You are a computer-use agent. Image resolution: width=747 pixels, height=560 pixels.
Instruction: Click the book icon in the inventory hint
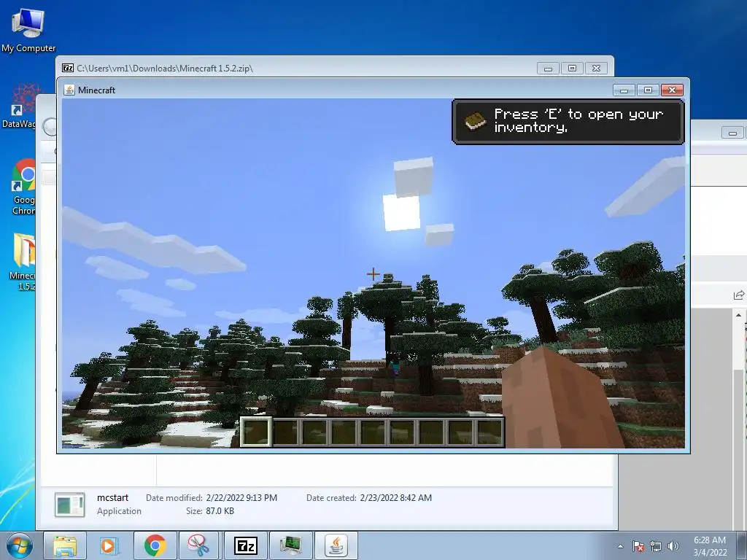pos(475,122)
